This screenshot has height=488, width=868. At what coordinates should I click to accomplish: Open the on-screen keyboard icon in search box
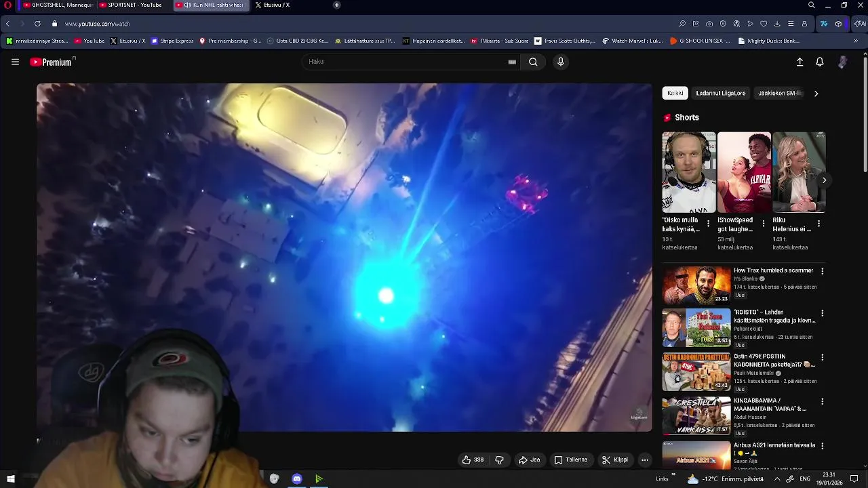512,62
